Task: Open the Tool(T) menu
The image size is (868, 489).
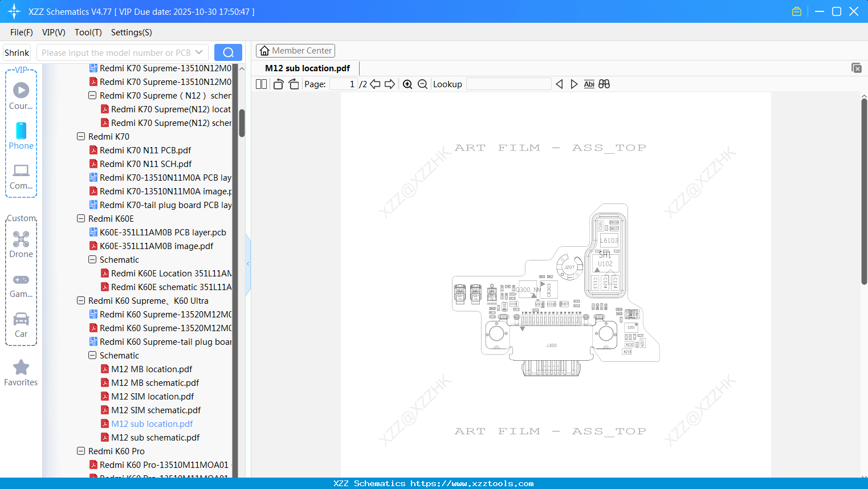Action: [88, 32]
